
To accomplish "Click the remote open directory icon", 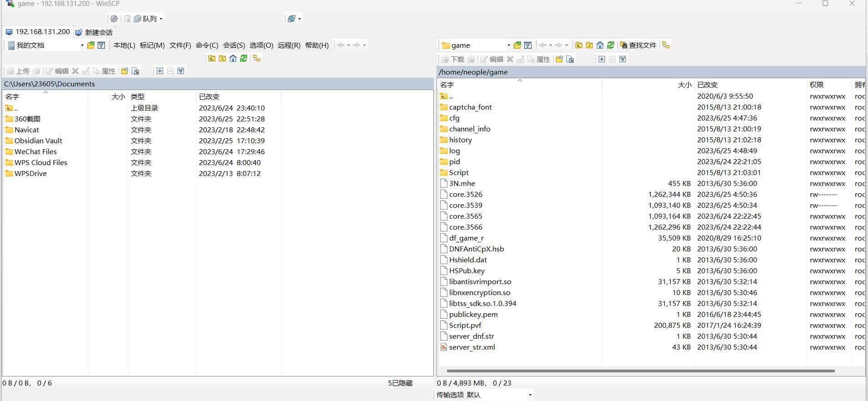I will tap(517, 45).
